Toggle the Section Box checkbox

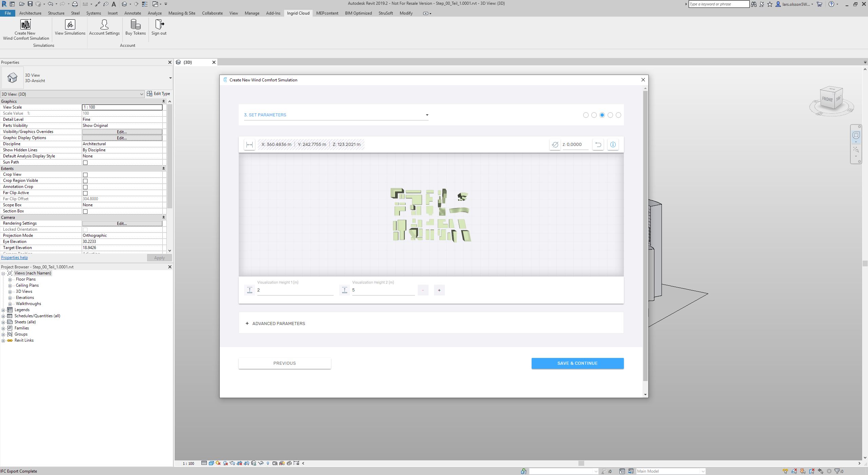(85, 211)
